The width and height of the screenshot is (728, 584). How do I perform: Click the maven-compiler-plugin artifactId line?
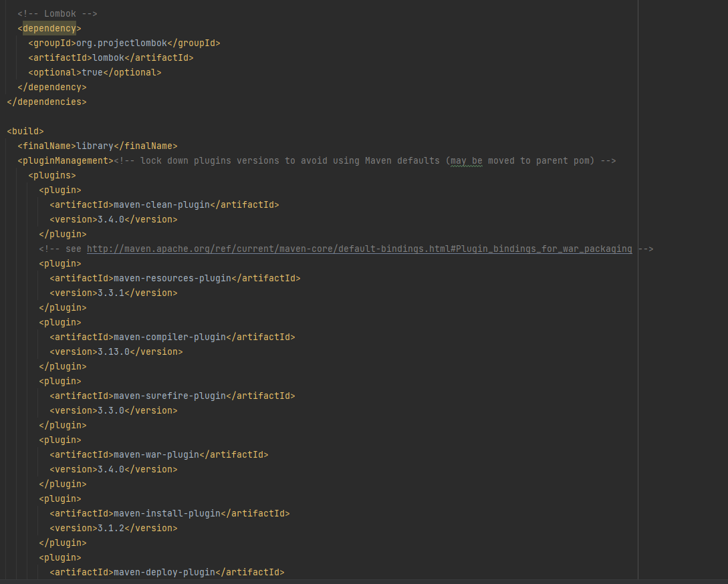(x=172, y=337)
